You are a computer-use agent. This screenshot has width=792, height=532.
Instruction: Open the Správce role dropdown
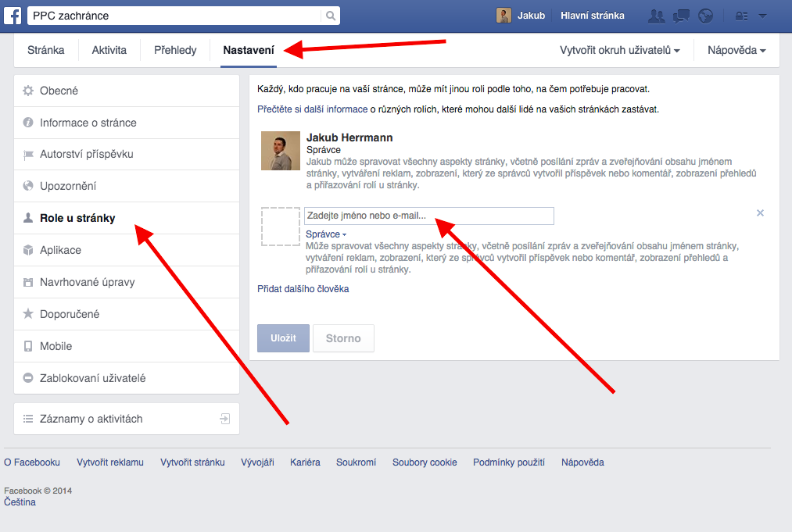coord(326,234)
